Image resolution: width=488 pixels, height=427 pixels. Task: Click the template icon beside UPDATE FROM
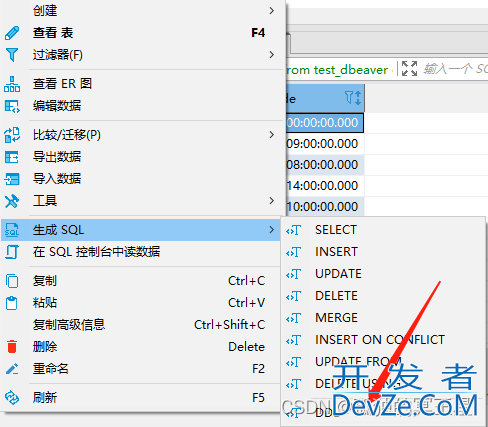(294, 362)
